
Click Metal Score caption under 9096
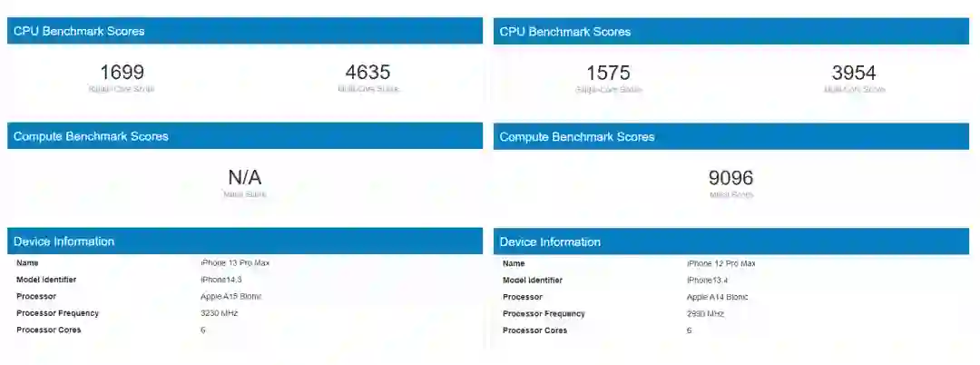click(731, 194)
